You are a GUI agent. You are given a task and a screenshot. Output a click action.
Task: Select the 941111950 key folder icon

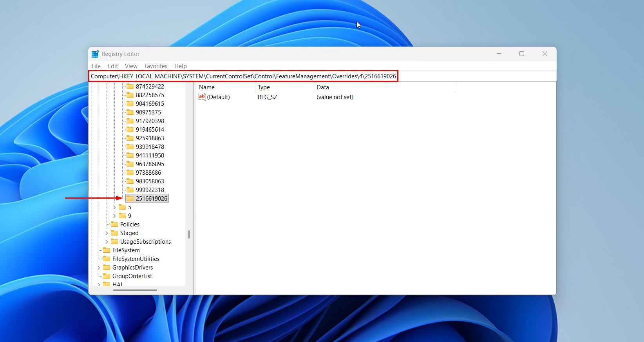pyautogui.click(x=130, y=155)
